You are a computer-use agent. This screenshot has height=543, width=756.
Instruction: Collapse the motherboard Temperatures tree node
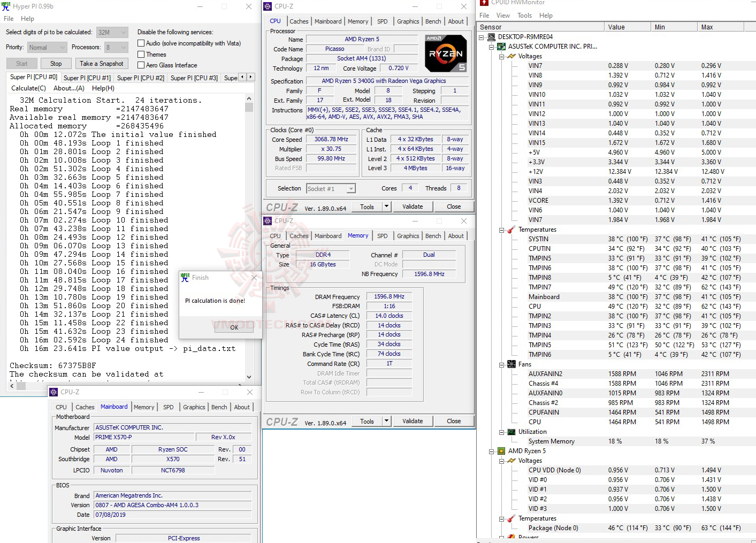pos(501,230)
